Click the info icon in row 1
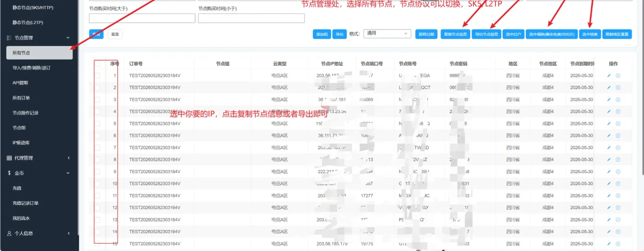Screen dimensions: 644x251 tap(618, 76)
